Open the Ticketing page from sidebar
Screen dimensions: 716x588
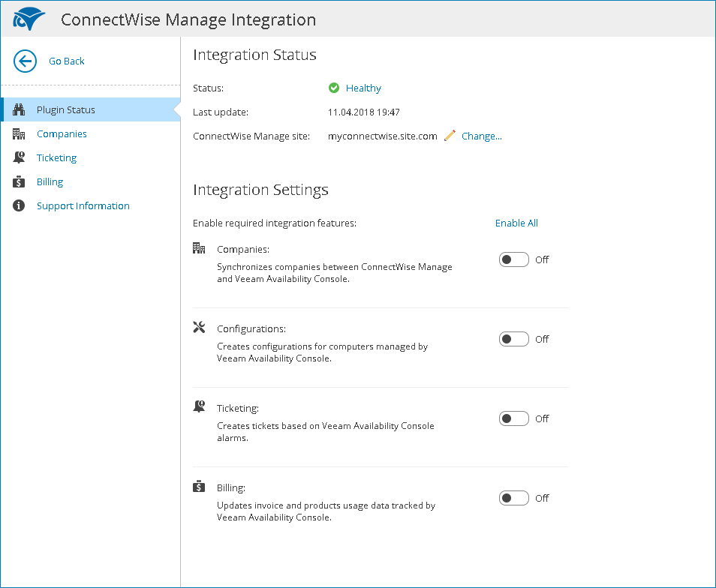[x=56, y=157]
